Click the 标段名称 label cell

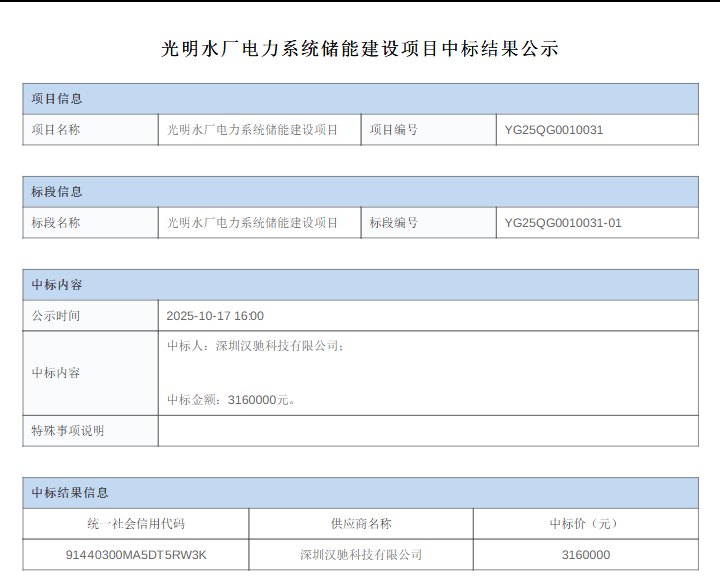point(56,223)
